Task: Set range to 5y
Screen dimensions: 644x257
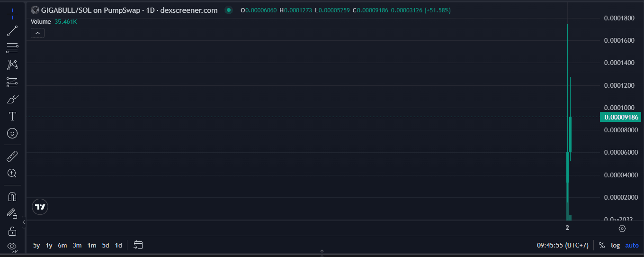Action: coord(36,245)
